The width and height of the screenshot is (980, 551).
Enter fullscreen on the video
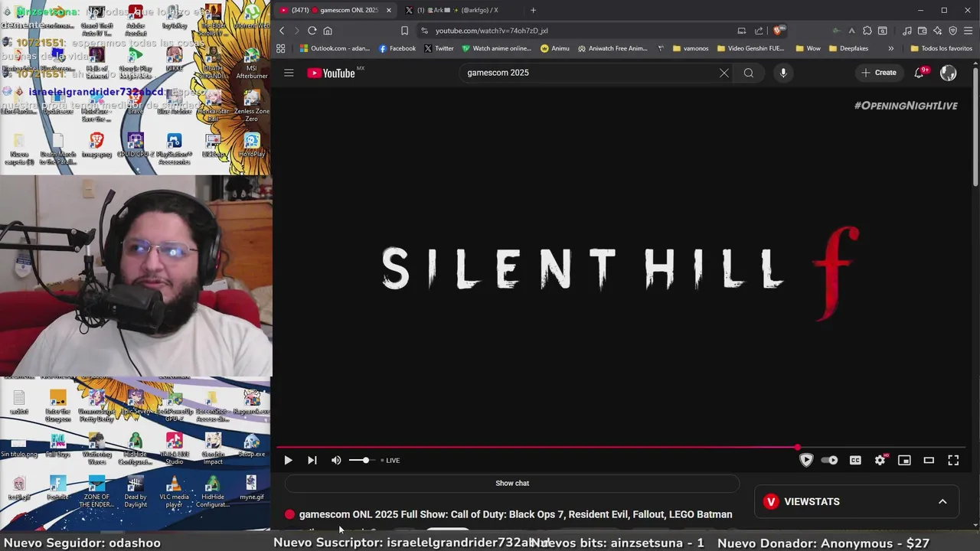[953, 460]
